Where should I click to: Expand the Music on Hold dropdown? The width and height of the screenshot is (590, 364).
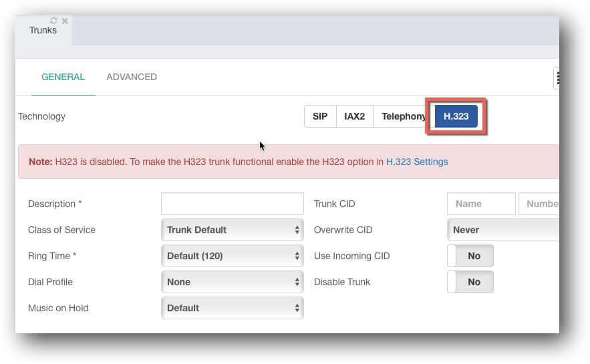[233, 308]
